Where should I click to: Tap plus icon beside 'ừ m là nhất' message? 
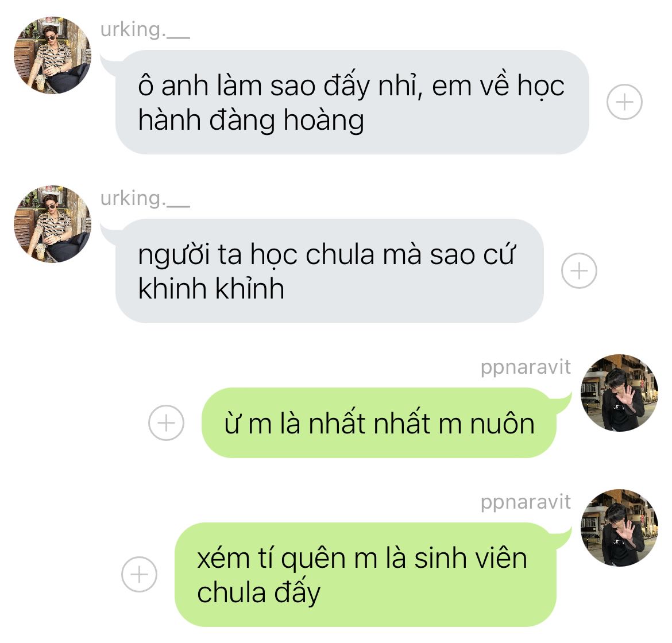(x=167, y=423)
